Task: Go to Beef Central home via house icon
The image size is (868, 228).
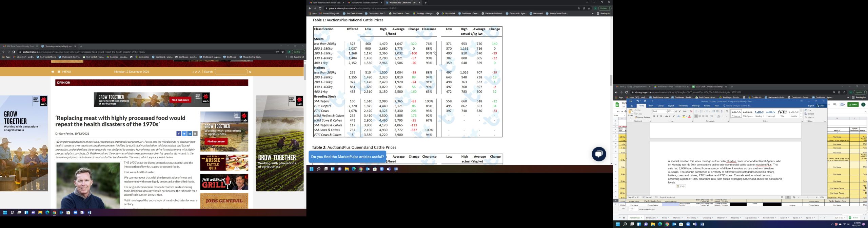Action: [x=53, y=72]
